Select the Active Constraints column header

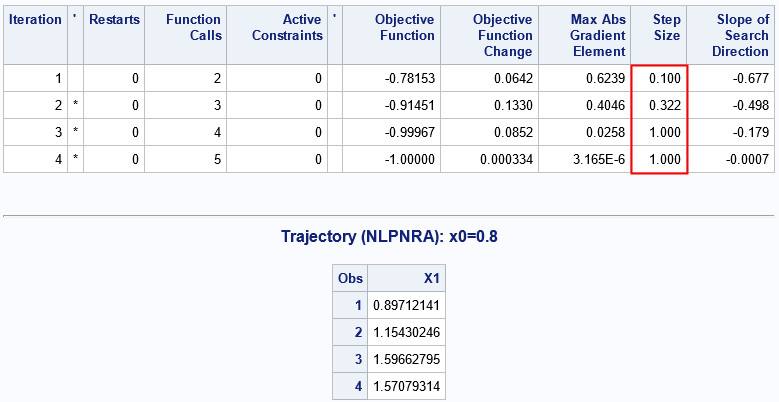(284, 27)
